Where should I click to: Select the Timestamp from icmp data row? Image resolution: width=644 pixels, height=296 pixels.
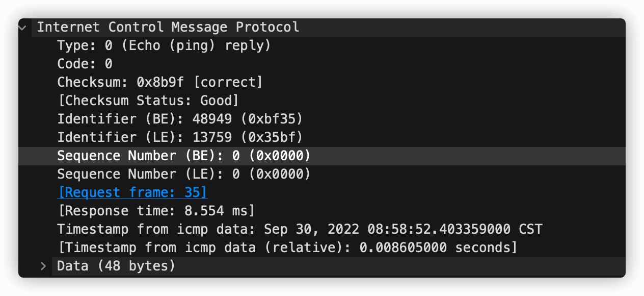coord(322,229)
